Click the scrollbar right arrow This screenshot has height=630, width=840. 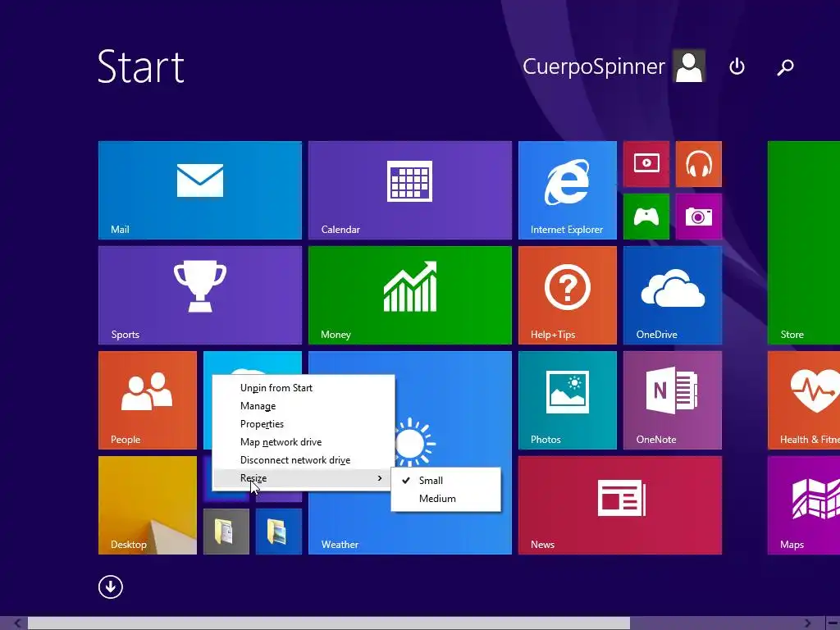point(807,623)
